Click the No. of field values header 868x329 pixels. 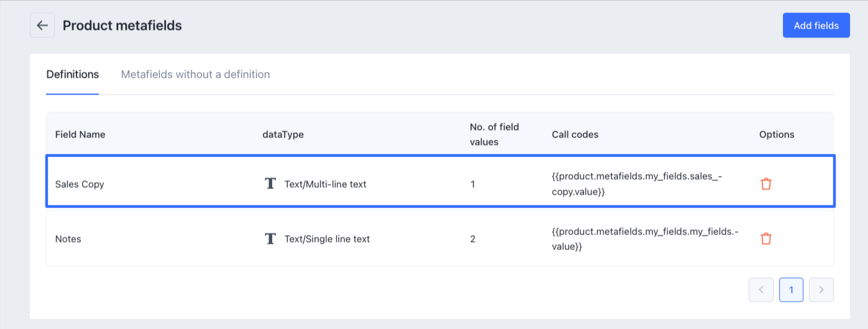click(x=494, y=134)
